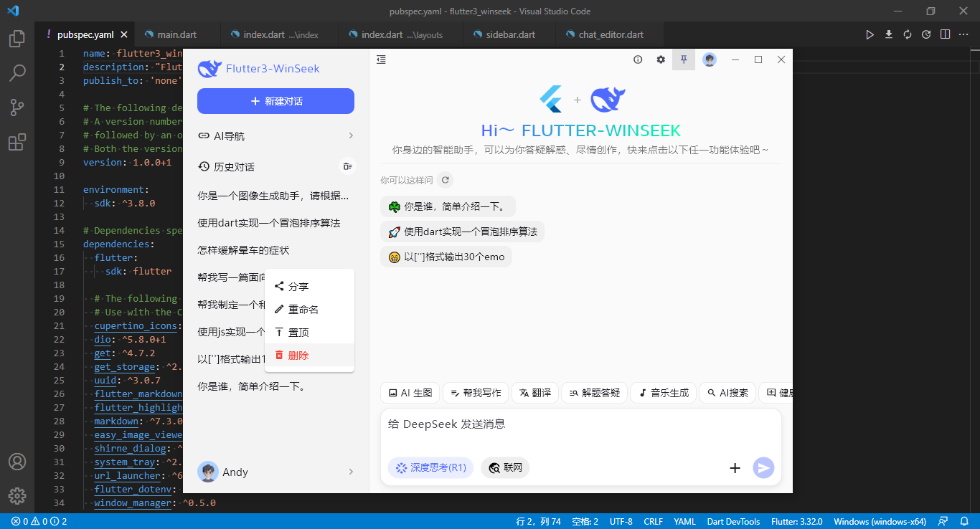980x529 pixels.
Task: Toggle 联网 web search mode
Action: pos(504,467)
